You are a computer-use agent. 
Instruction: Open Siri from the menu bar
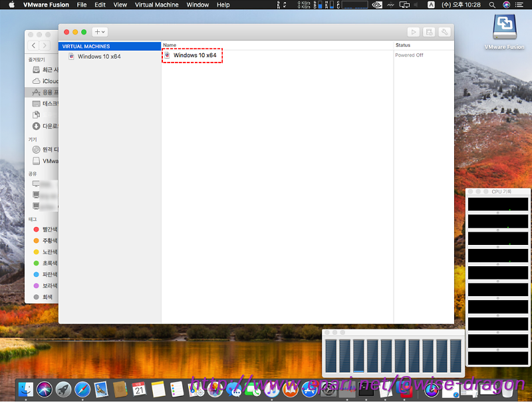tap(506, 5)
